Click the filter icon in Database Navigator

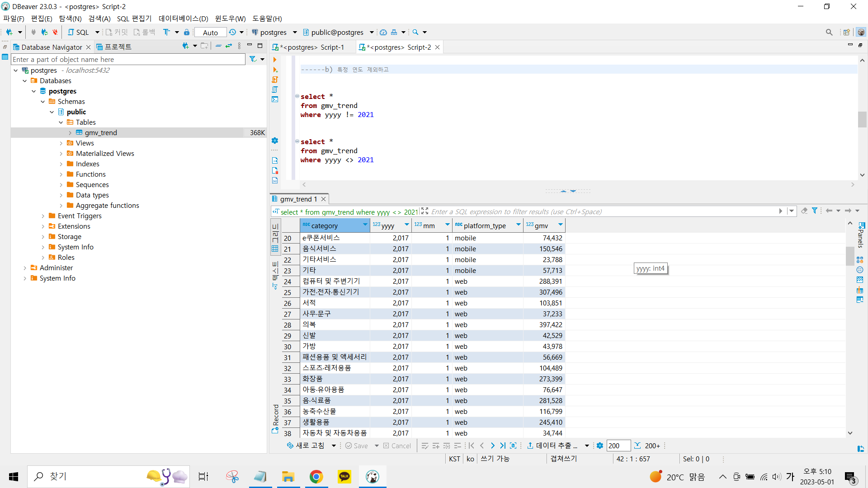[253, 59]
